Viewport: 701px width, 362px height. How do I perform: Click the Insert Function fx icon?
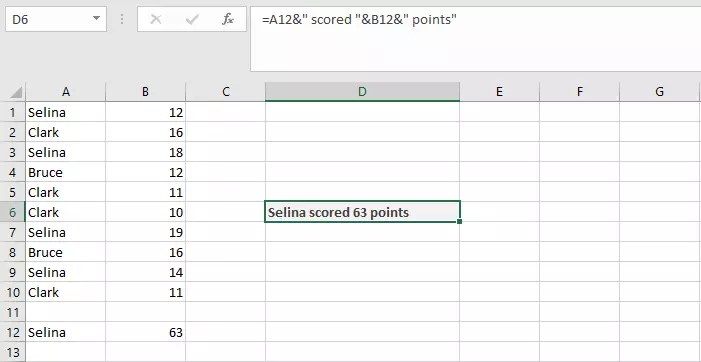(x=228, y=19)
